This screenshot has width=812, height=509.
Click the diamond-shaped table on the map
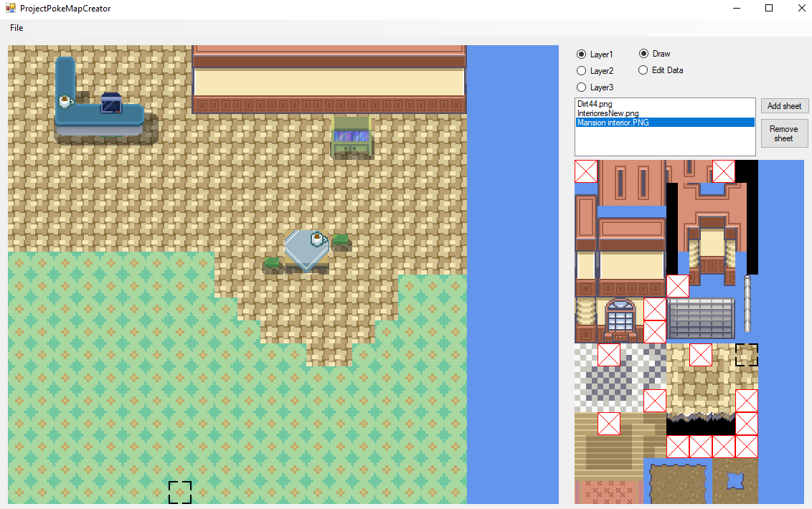306,251
